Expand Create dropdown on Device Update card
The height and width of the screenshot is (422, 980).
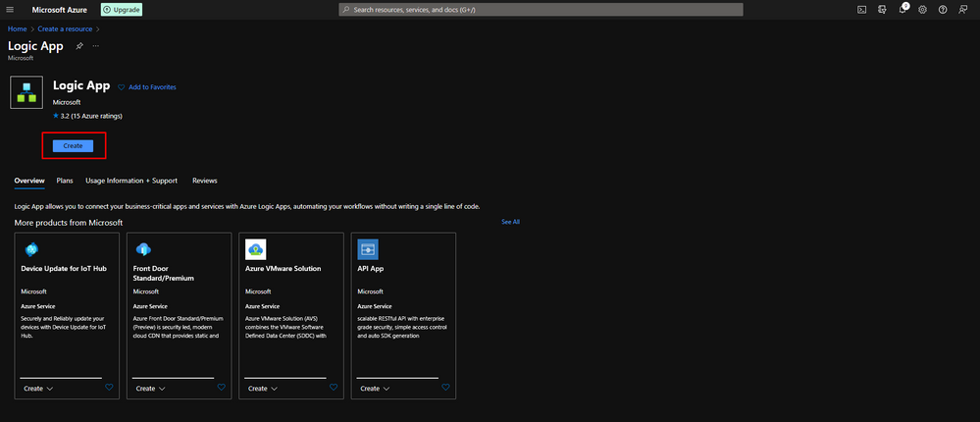(38, 389)
